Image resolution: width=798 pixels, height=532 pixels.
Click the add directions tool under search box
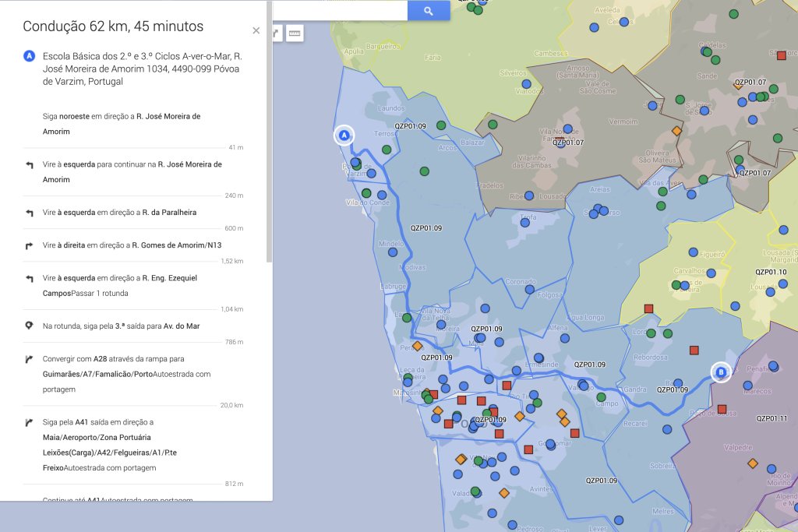pyautogui.click(x=276, y=33)
